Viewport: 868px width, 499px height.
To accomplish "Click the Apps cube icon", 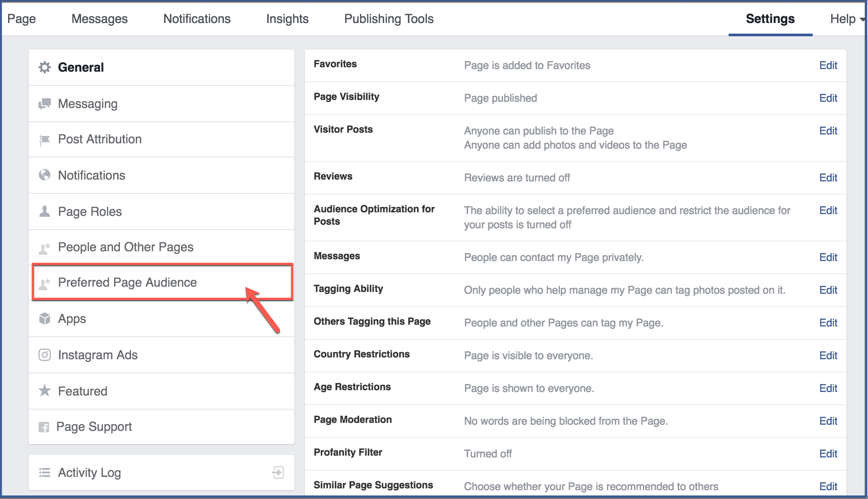I will tap(45, 319).
